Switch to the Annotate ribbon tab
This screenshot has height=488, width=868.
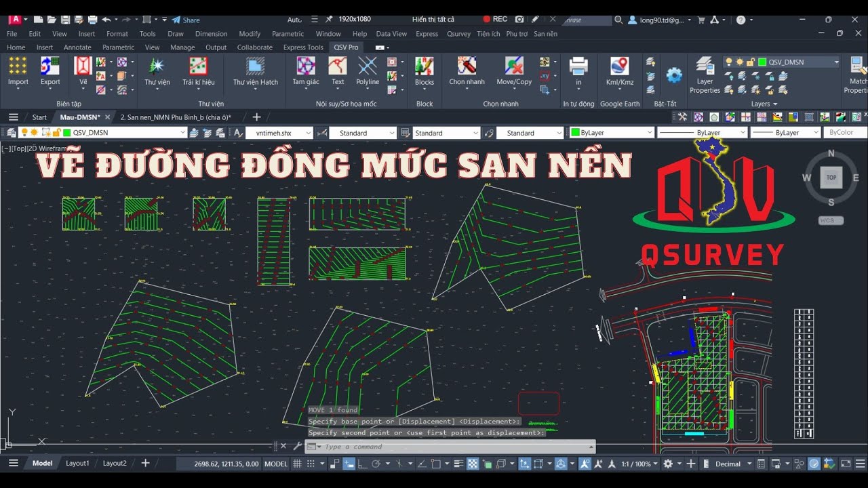[77, 47]
